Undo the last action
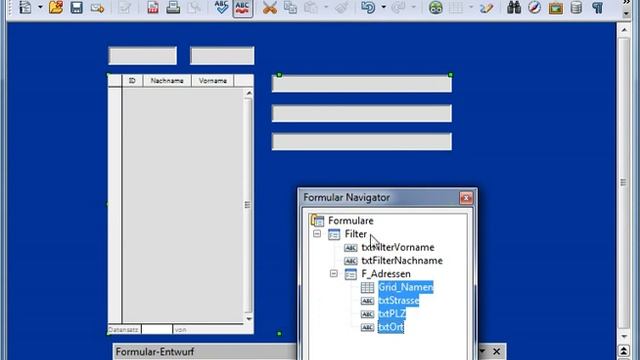Viewport: 640px width, 360px height. (x=368, y=7)
